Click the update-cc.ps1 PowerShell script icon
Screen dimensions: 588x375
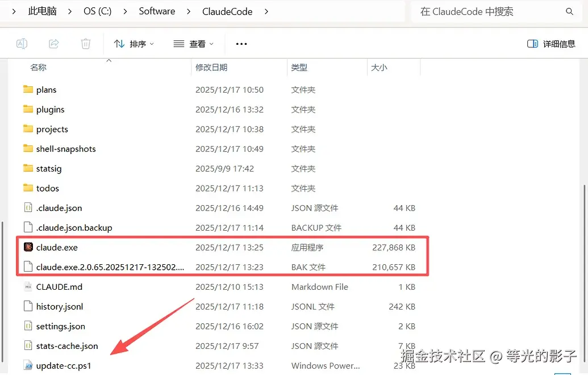point(28,365)
